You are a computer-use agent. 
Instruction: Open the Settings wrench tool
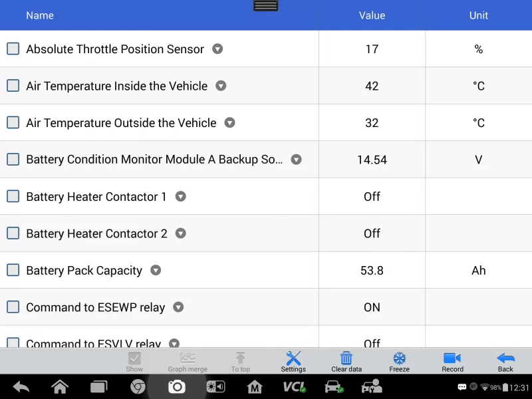[293, 361]
